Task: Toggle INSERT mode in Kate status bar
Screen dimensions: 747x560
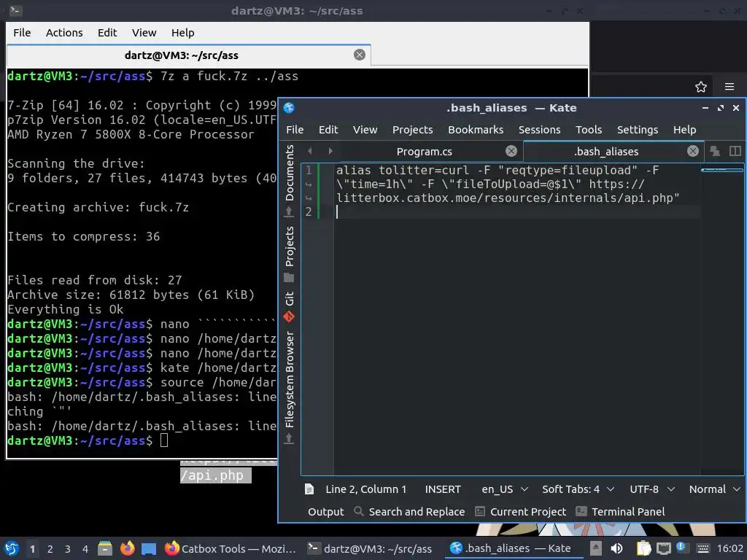Action: pyautogui.click(x=443, y=489)
